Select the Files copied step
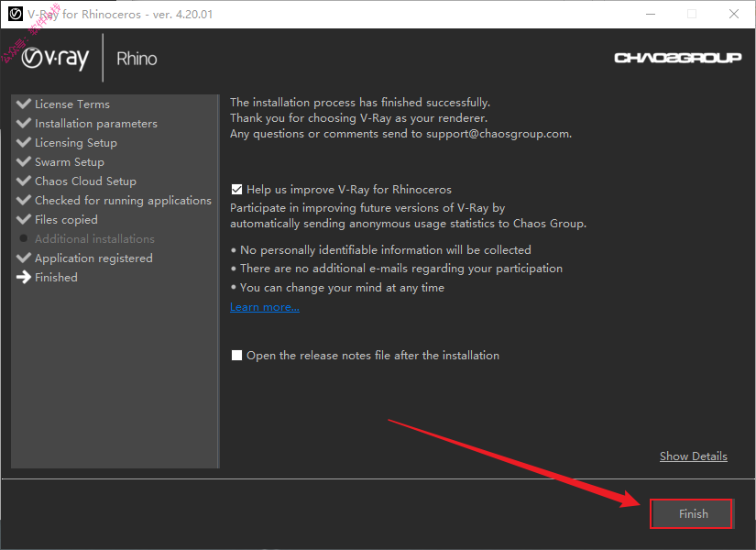The image size is (756, 550). click(66, 220)
